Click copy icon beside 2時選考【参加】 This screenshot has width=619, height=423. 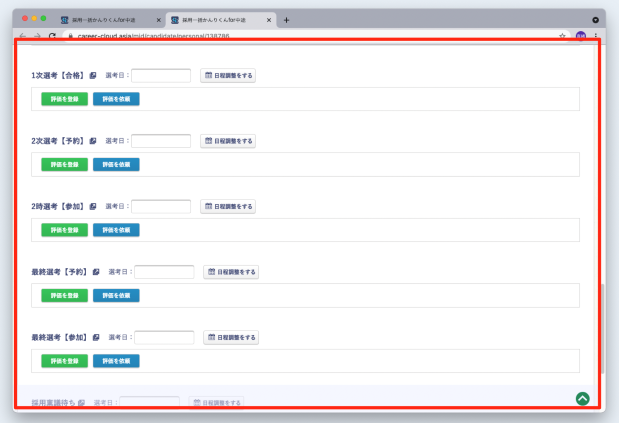pos(92,207)
